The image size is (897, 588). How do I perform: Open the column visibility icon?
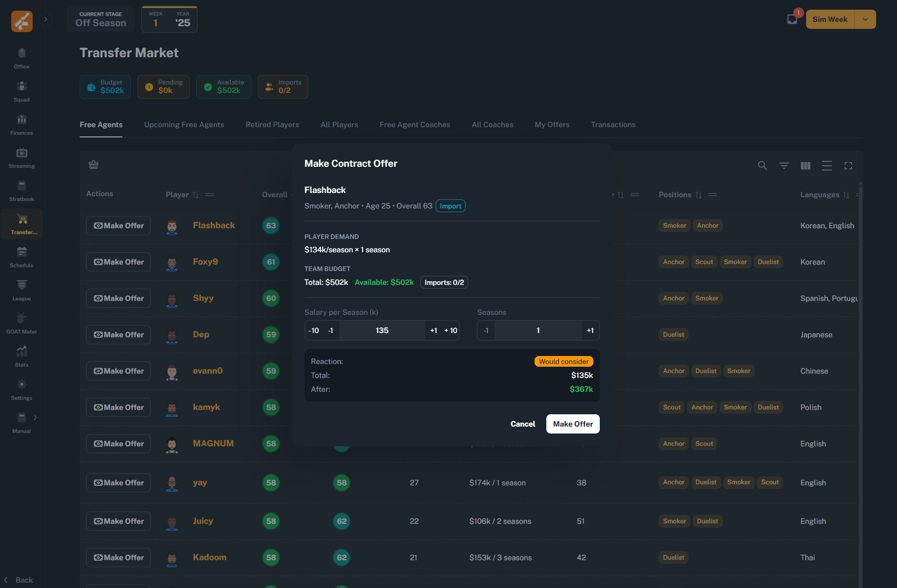(805, 166)
